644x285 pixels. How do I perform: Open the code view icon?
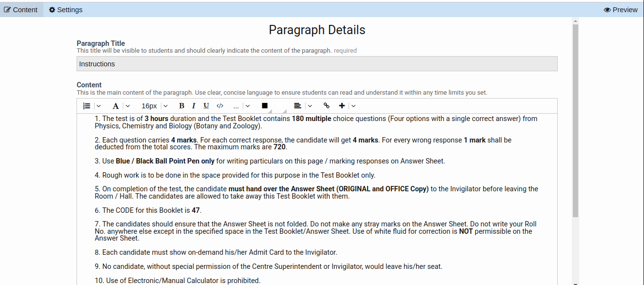220,105
